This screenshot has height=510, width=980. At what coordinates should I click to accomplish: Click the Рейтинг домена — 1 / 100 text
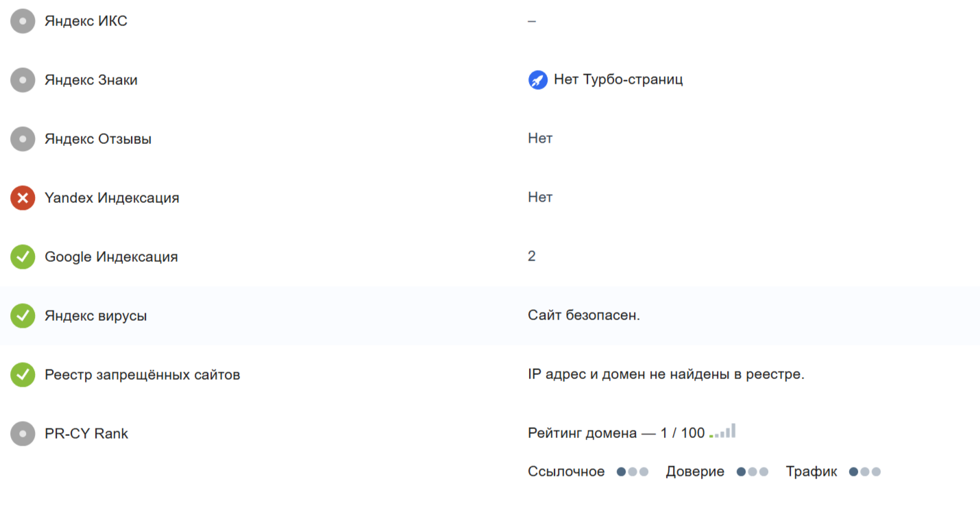[x=616, y=433]
